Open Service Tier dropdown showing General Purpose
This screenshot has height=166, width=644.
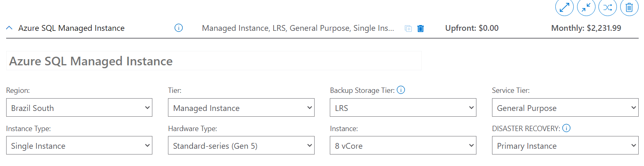tap(565, 108)
